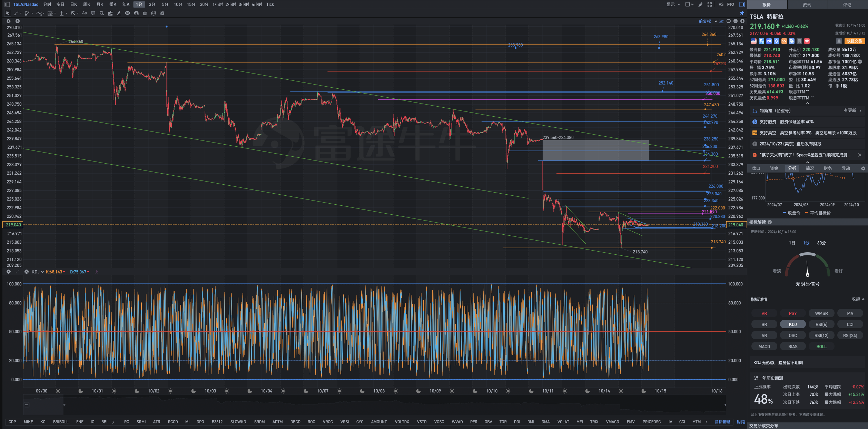
Task: Collapse main chart with up-arrow circle
Action: point(18,21)
